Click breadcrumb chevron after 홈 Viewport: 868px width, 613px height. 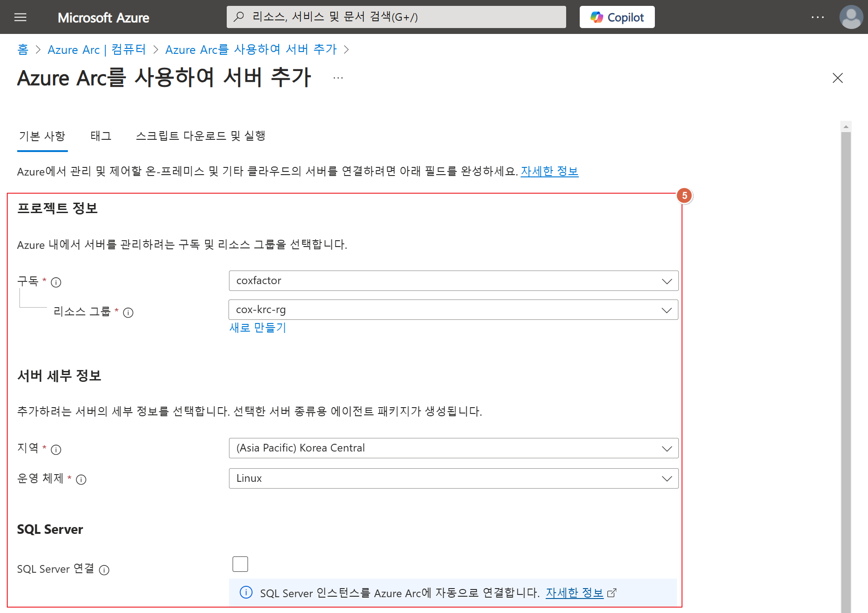[x=38, y=49]
